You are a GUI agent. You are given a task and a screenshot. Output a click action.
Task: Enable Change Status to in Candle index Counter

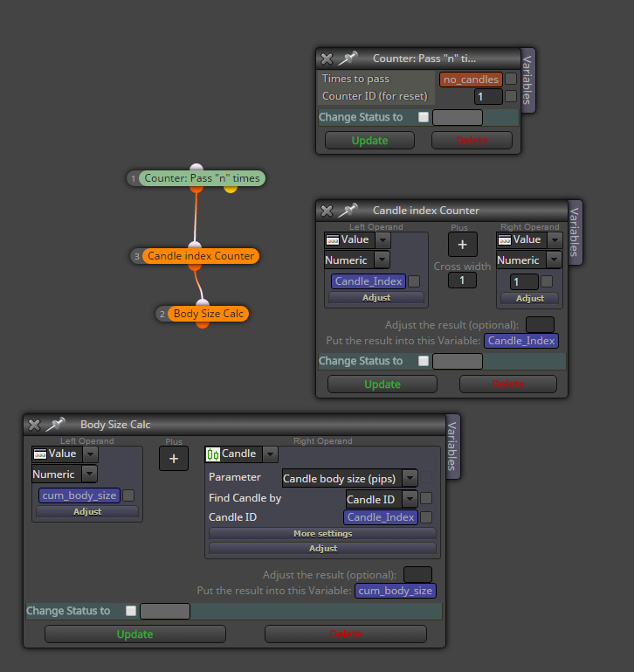[x=424, y=361]
